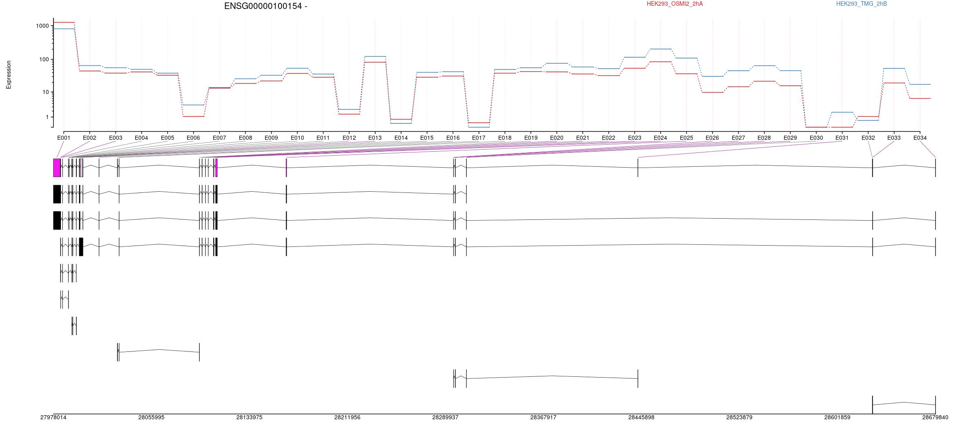
Task: Click the large magenta exon block in gene model
Action: (57, 168)
